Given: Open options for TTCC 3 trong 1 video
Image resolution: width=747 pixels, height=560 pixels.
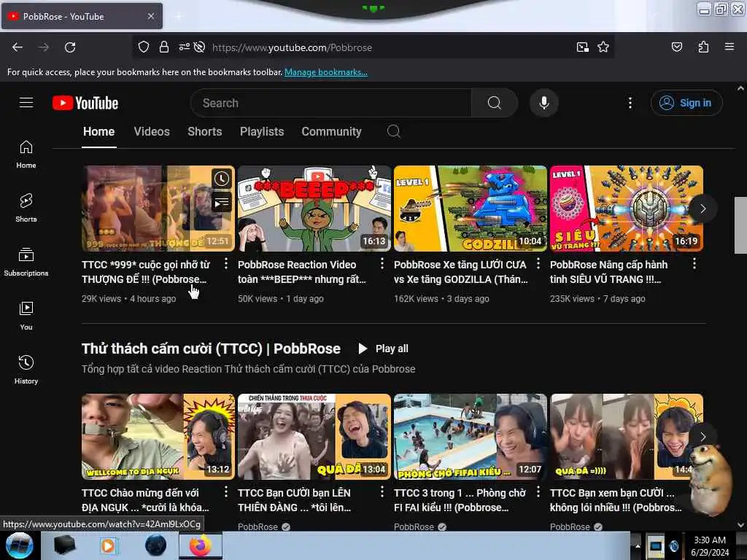Looking at the screenshot, I should pyautogui.click(x=538, y=491).
